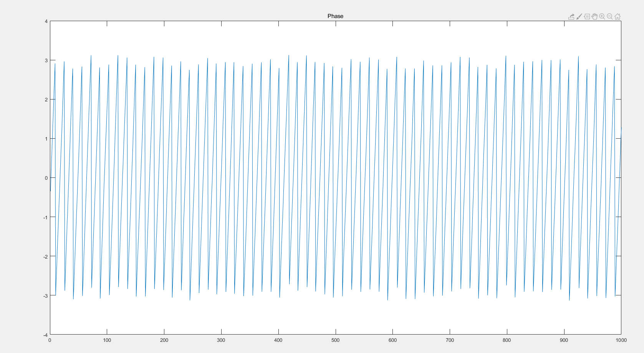Enable the data tips tool
The height and width of the screenshot is (353, 644).
tap(587, 17)
